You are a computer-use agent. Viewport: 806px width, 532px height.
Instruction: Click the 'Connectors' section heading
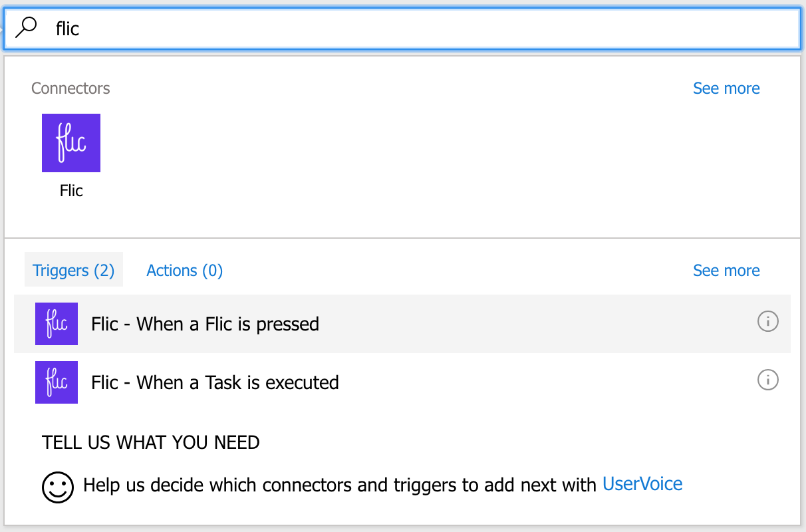[x=70, y=88]
